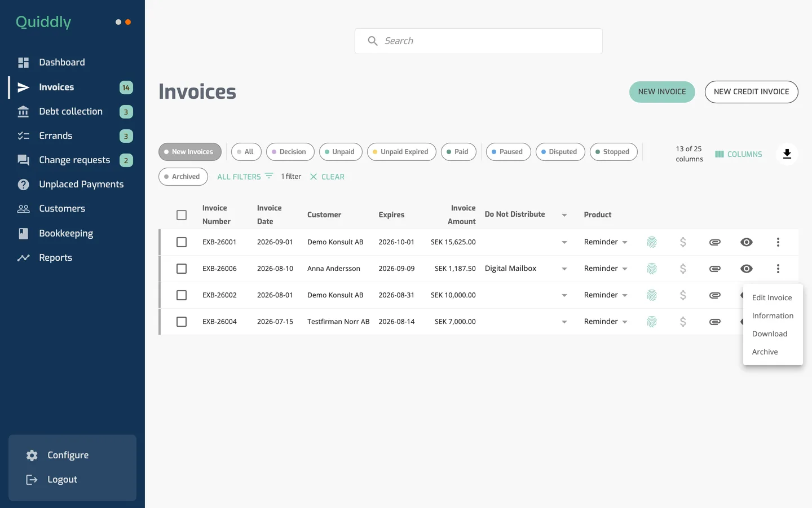Tick checkbox for invoice EXB-26004
Viewport: 812px width, 508px height.
click(x=182, y=322)
